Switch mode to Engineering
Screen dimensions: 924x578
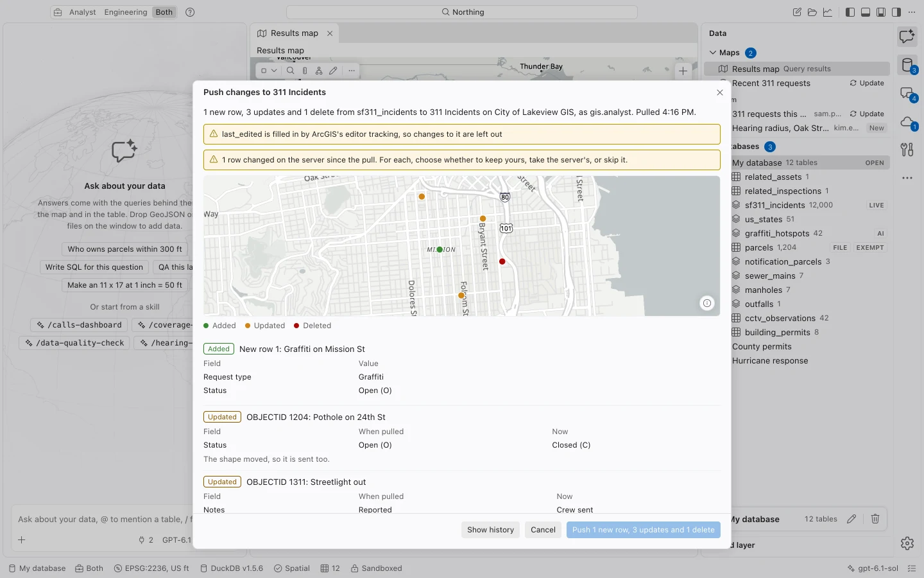click(126, 12)
